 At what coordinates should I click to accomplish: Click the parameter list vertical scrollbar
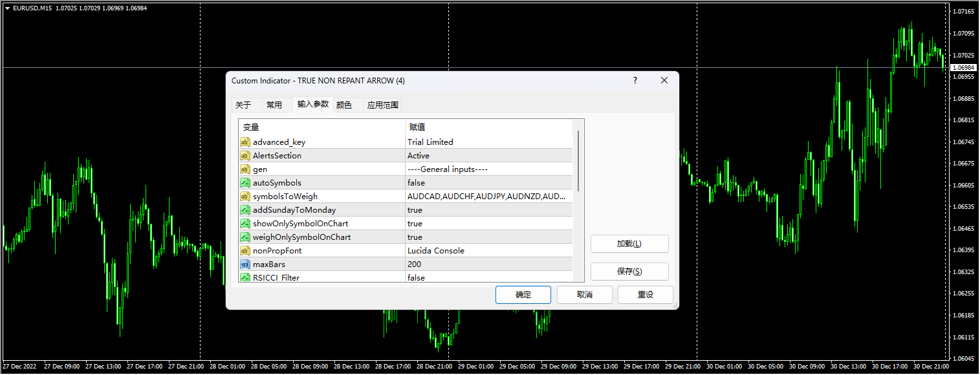[578, 162]
